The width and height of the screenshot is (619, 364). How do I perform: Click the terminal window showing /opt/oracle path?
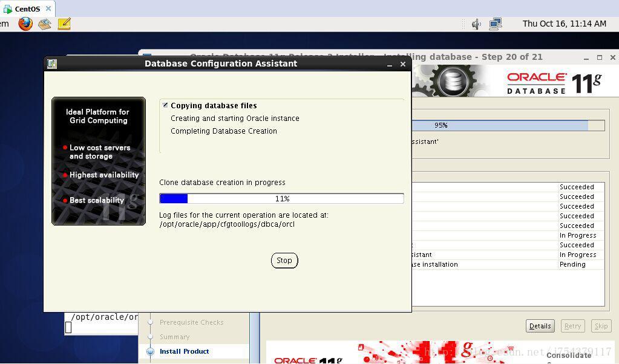coord(101,323)
